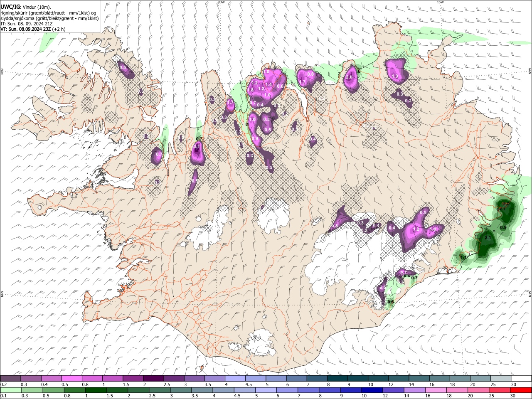This screenshot has width=532, height=399.
Task: Click the 20W longitude label at top
Action: point(221,2)
